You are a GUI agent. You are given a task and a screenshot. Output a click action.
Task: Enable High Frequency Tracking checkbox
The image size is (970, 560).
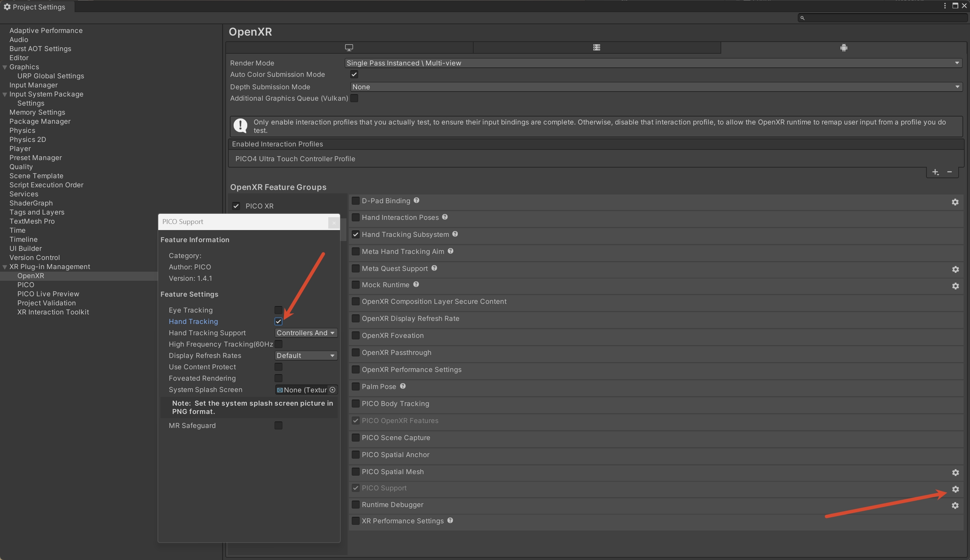[278, 344]
